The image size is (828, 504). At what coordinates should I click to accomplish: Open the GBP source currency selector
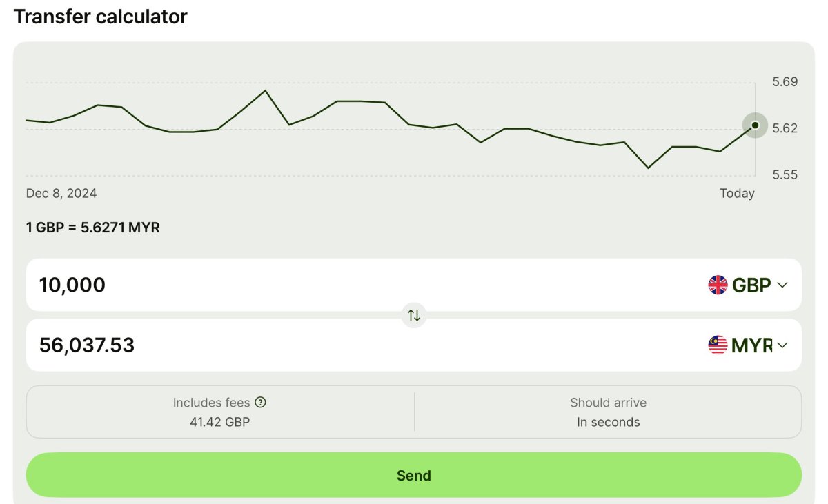pos(748,285)
